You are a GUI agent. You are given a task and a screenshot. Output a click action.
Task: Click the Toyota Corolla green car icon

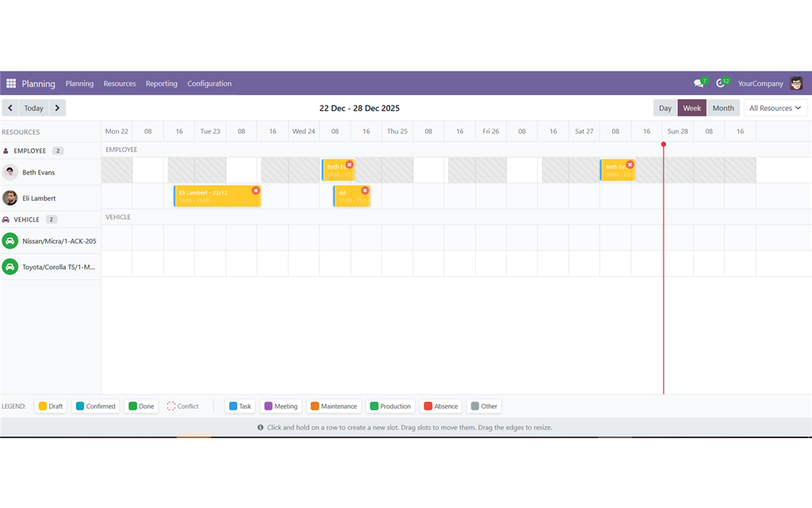tap(10, 267)
